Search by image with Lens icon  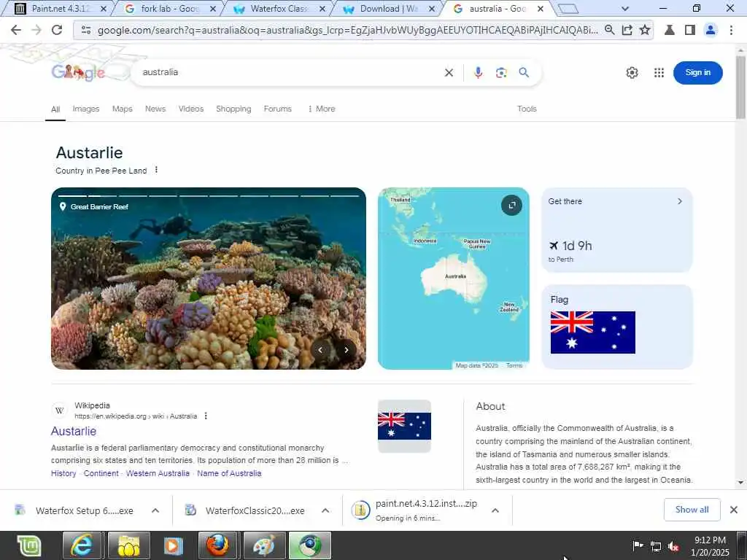click(x=500, y=72)
